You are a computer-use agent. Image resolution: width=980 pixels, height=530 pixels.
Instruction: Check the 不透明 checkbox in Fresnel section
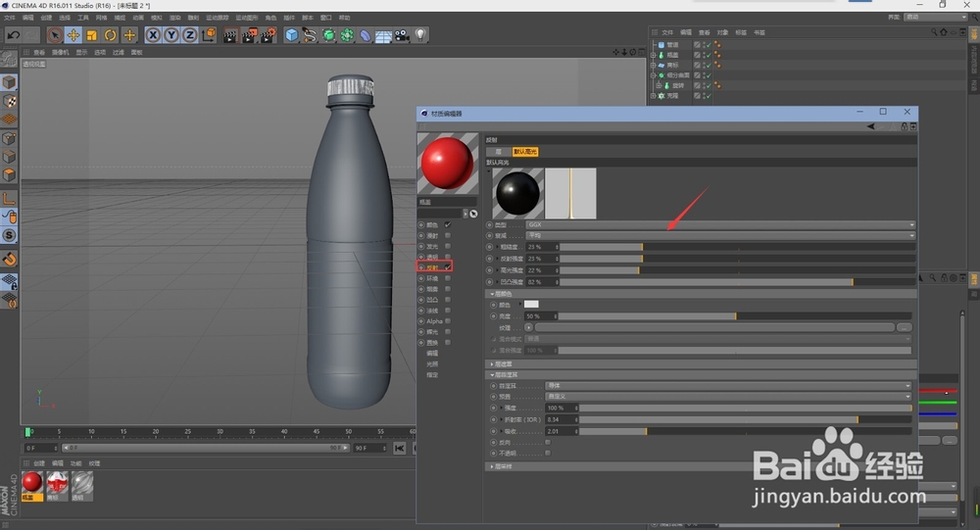[548, 453]
